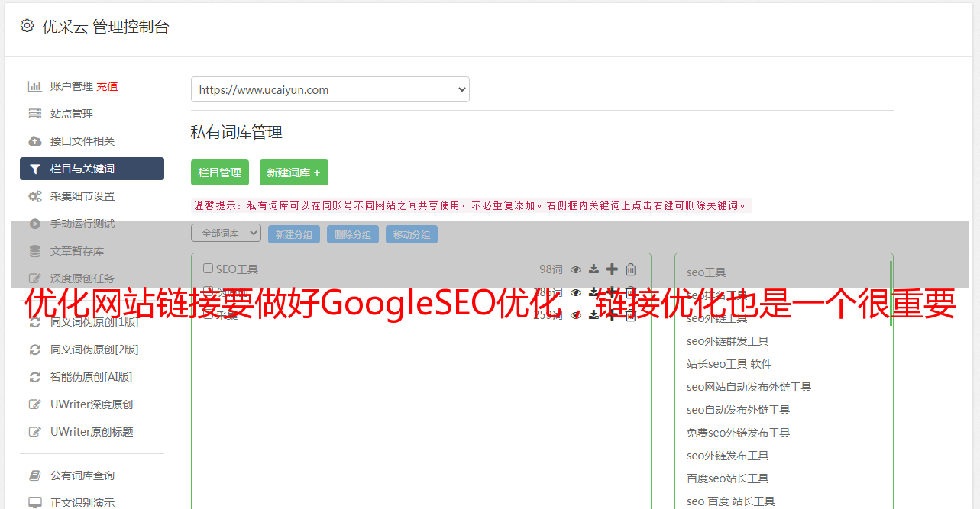
Task: Select the keyword '站长seo工具 软件'
Action: [x=729, y=364]
